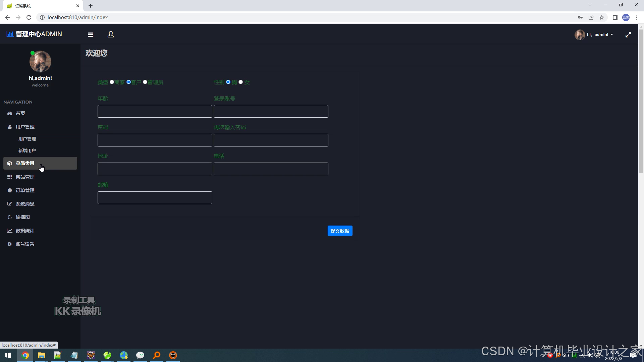Open the Chrome tab search chevron
644x362 pixels.
(590, 5)
